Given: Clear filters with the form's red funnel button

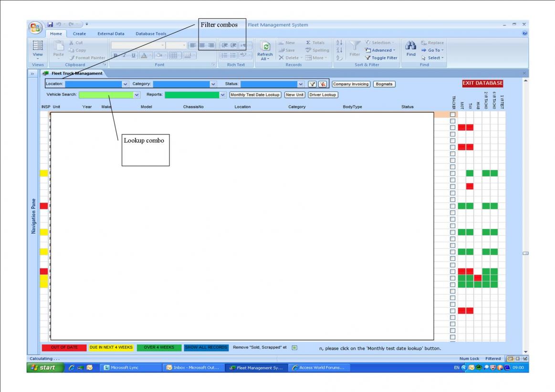Looking at the screenshot, I should coord(323,84).
